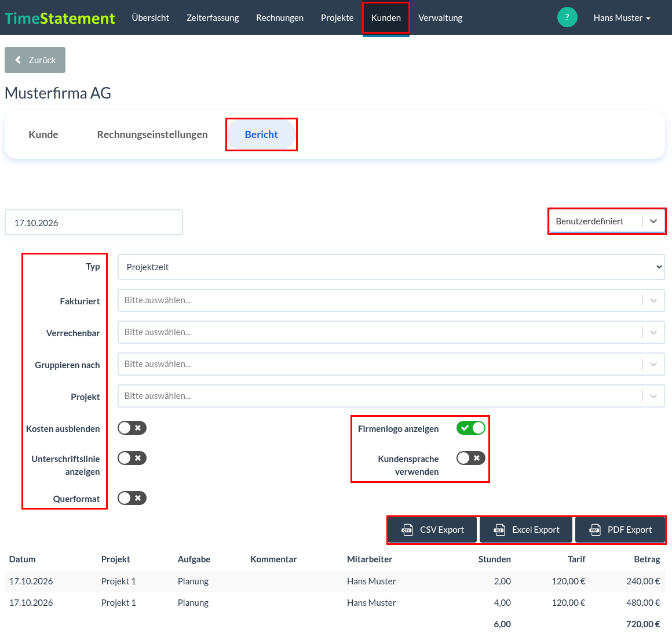
Task: Open Zeiterfassung menu item
Action: pos(213,18)
